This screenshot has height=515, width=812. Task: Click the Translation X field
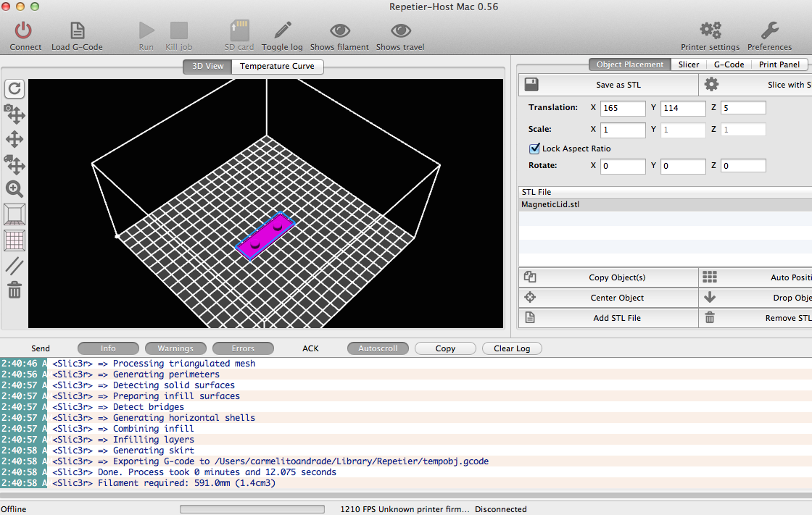point(623,108)
